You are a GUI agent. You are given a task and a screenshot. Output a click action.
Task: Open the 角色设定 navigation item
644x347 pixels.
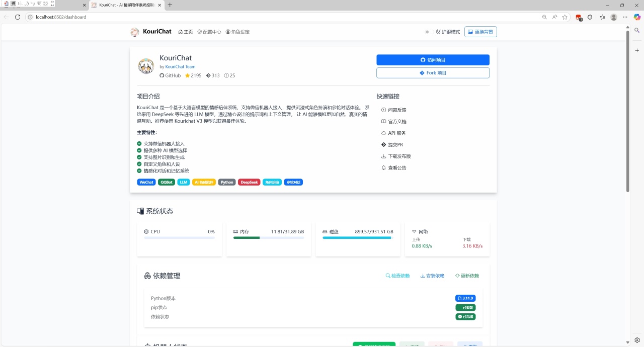pos(237,32)
